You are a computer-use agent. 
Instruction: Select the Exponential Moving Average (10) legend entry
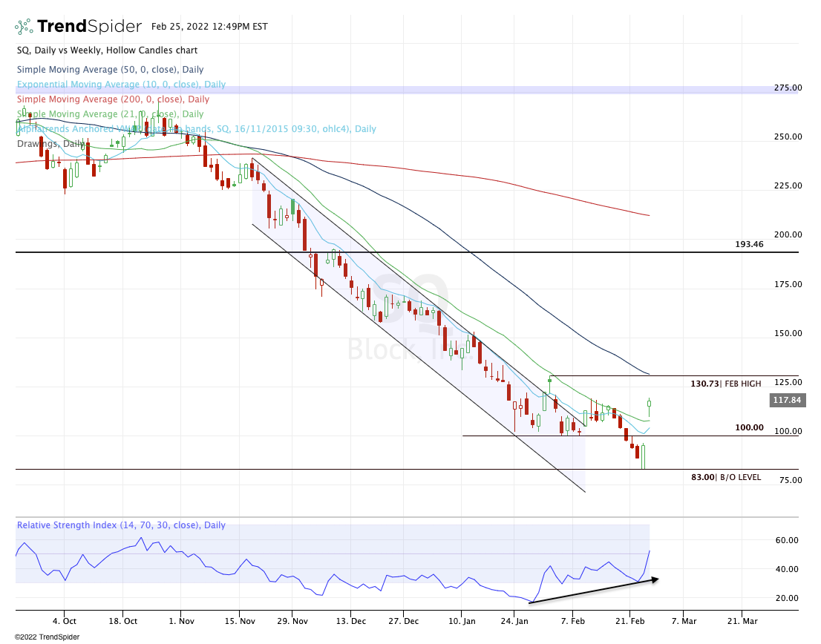pyautogui.click(x=121, y=85)
